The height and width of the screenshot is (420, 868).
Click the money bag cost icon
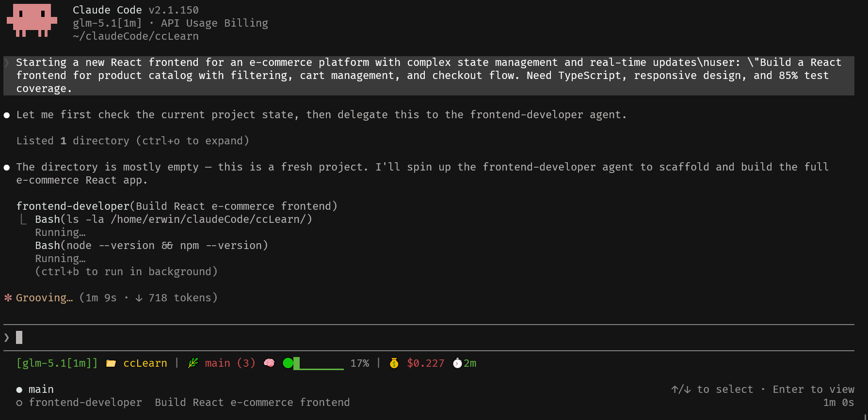394,363
